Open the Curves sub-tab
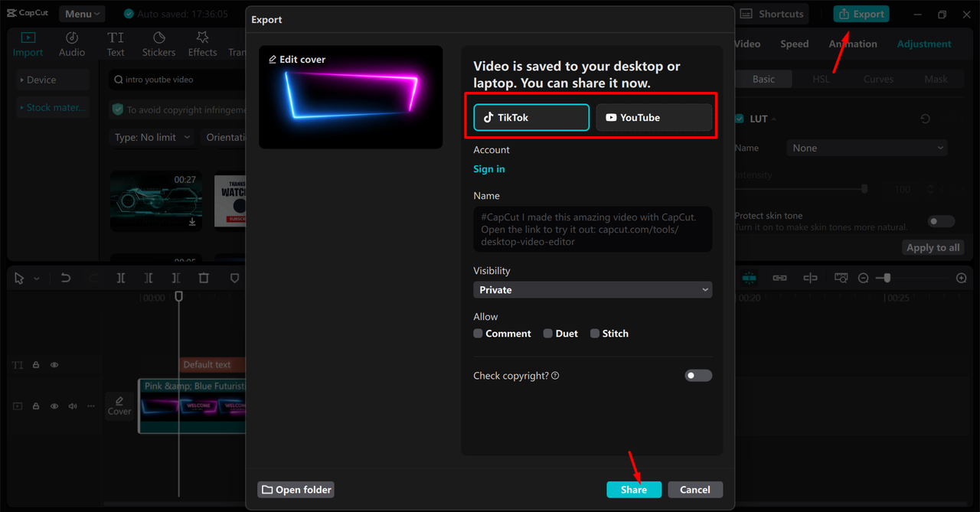Screen dimensions: 980x512 878,79
